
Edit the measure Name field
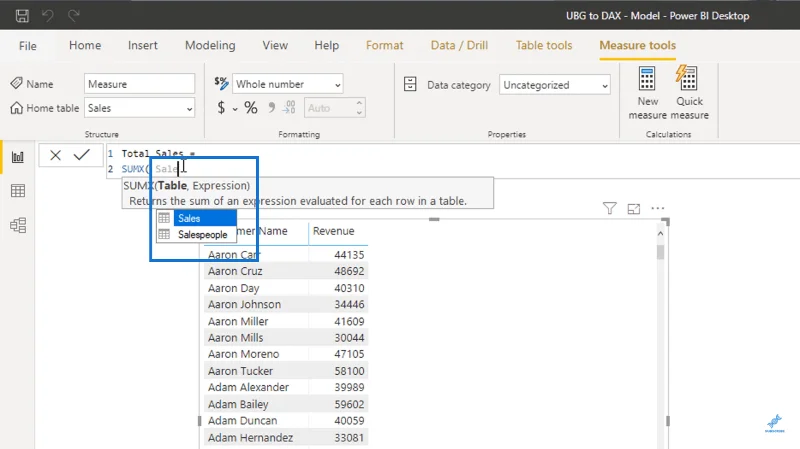(139, 84)
